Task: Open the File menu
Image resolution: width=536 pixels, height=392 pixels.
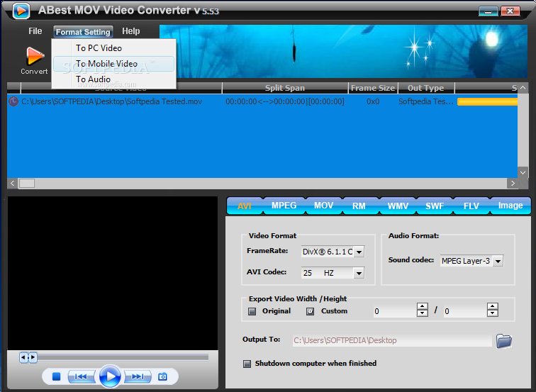Action: (35, 31)
